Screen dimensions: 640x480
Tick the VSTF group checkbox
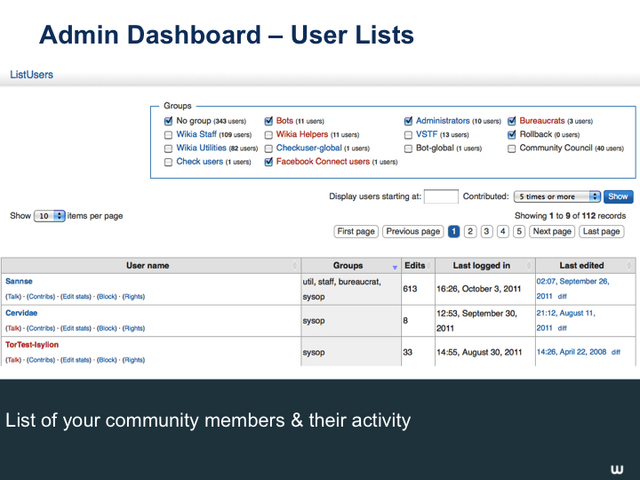click(x=408, y=135)
